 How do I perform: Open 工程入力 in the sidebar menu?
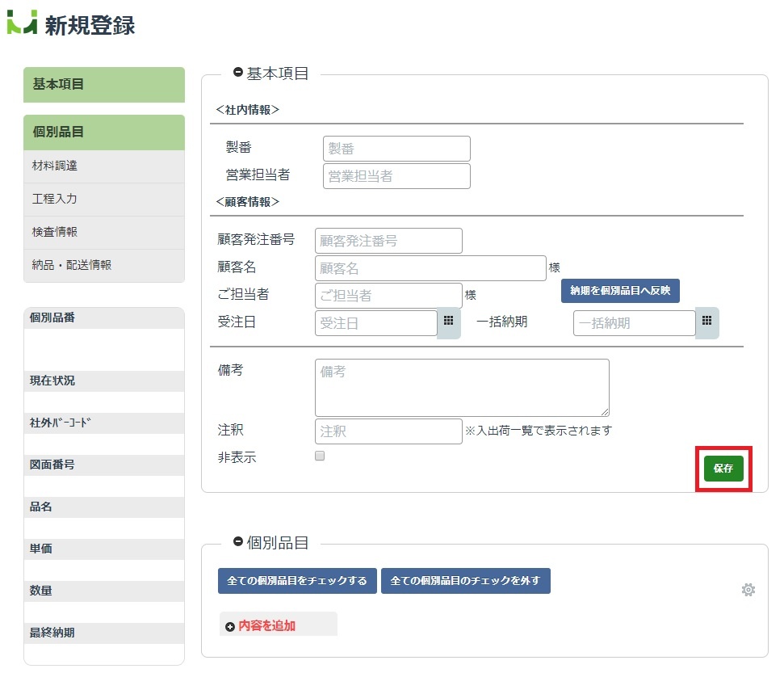104,199
